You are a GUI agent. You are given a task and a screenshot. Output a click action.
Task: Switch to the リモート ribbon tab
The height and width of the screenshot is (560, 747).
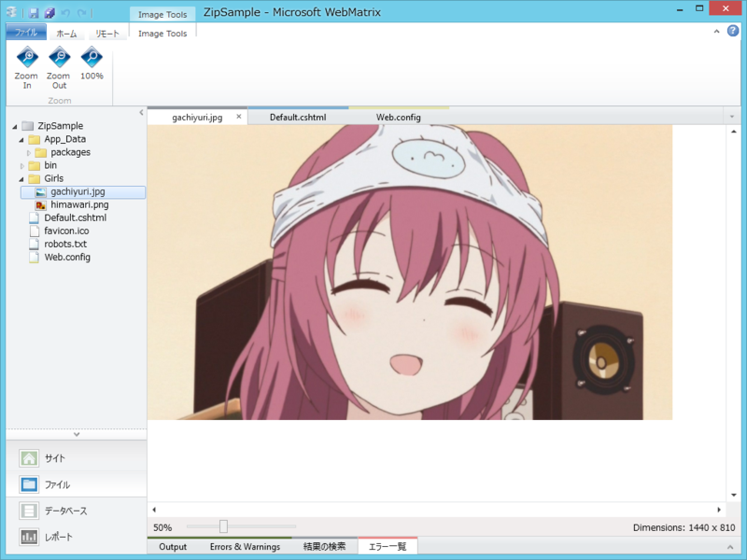coord(106,34)
